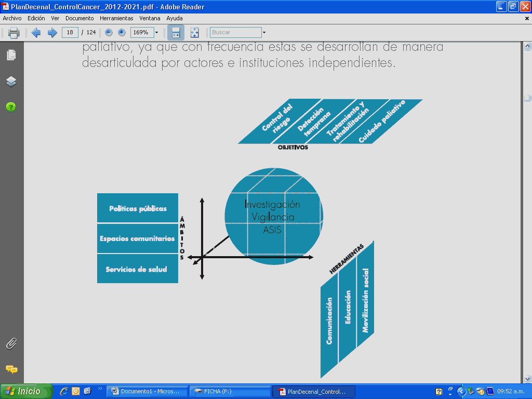Click the Inicio start button
Viewport: 532px width, 399px height.
click(26, 391)
